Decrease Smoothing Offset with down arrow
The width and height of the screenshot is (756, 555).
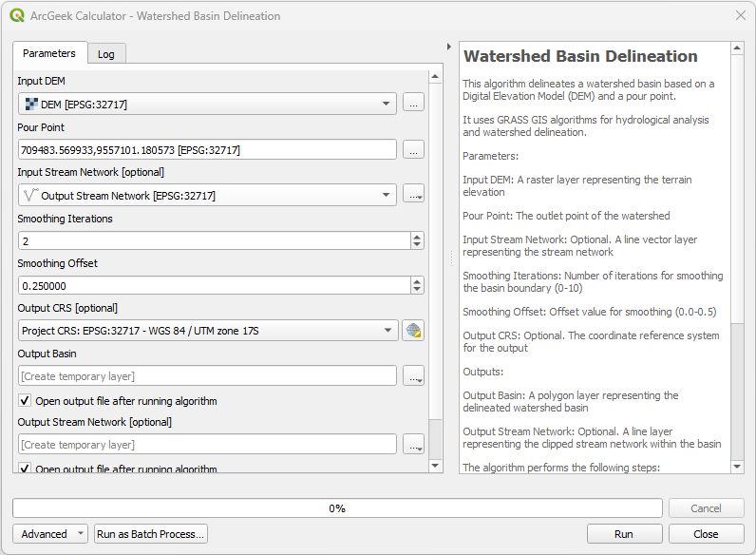(417, 290)
